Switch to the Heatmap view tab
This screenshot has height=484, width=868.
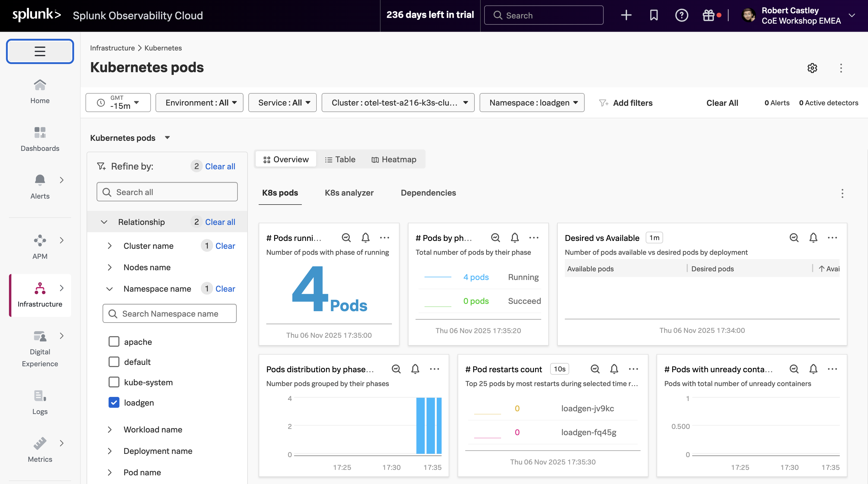[394, 159]
